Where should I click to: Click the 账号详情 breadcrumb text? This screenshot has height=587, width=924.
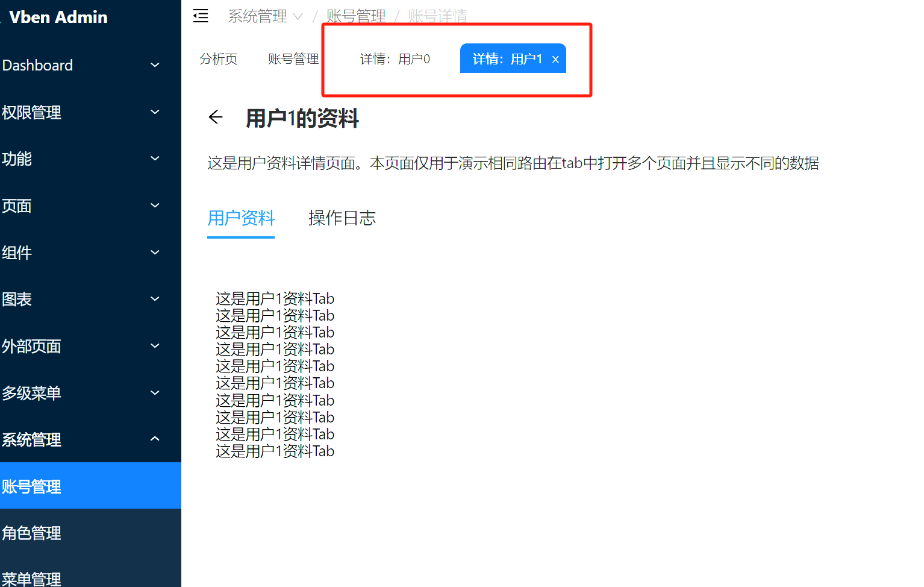pyautogui.click(x=437, y=16)
